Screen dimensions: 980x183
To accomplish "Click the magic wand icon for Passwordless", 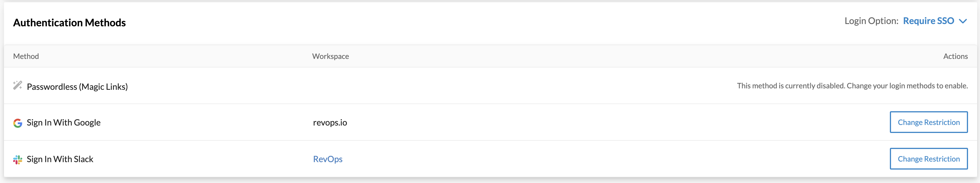I will [x=17, y=85].
